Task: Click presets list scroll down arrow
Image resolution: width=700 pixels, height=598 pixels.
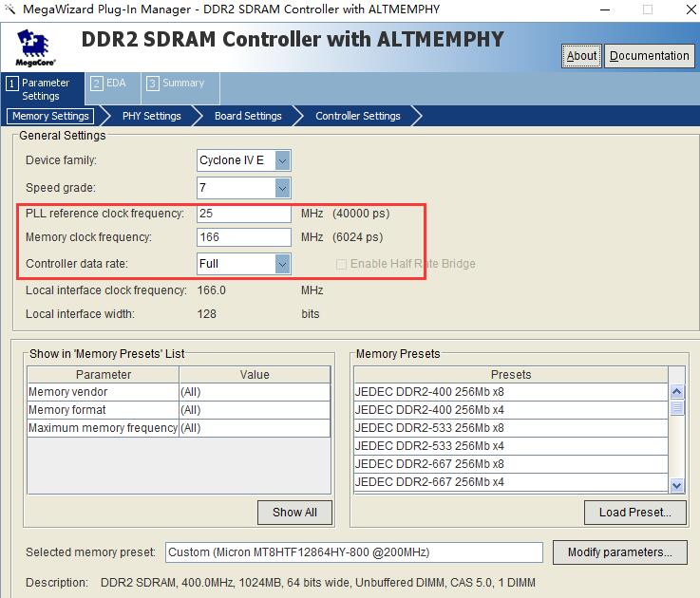Action: [677, 485]
